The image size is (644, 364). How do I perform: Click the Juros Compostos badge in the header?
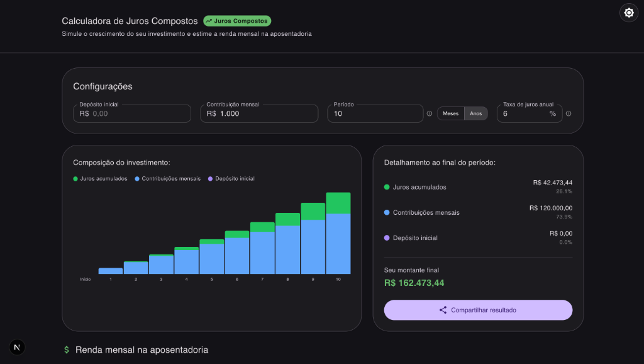[x=237, y=20]
